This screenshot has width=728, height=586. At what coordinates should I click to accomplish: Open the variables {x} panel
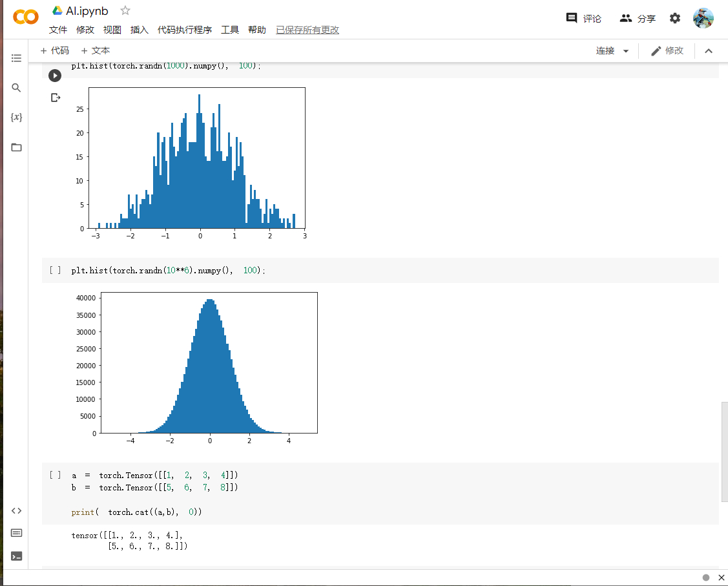16,117
